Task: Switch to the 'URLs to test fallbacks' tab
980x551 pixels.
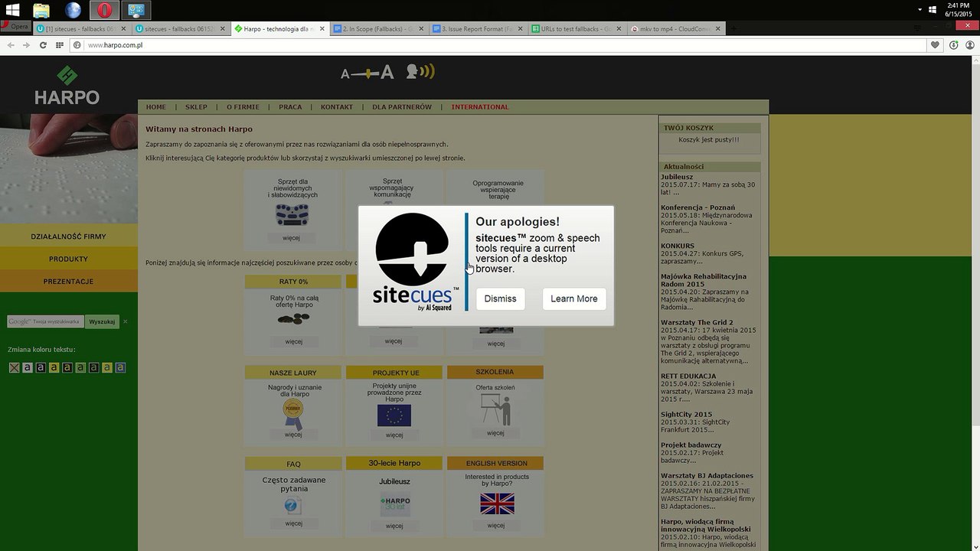Action: [x=577, y=29]
